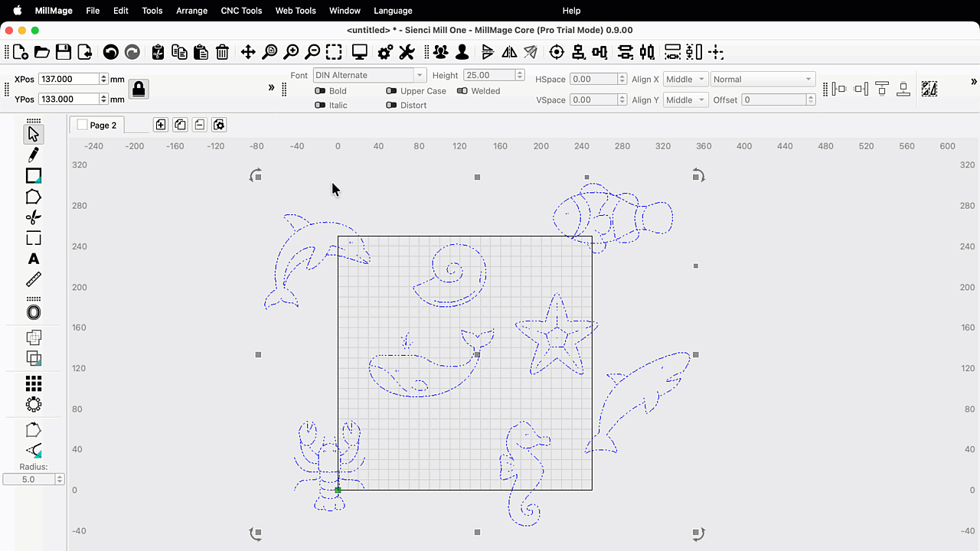Click the duplicate page button

pyautogui.click(x=180, y=125)
